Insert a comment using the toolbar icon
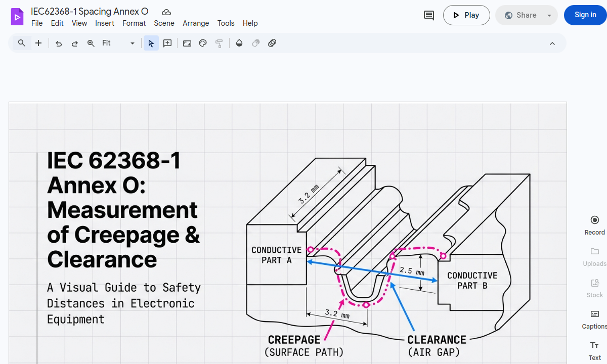The width and height of the screenshot is (607, 364). point(167,43)
